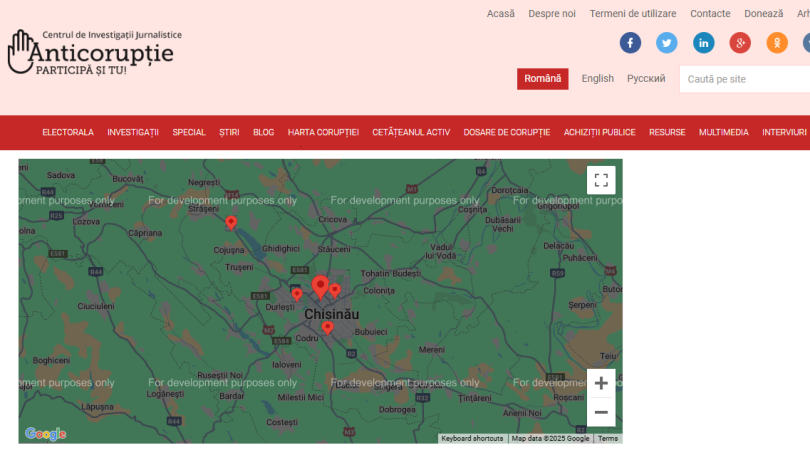This screenshot has height=455, width=810.
Task: Open the Twitter social icon
Action: pyautogui.click(x=667, y=43)
